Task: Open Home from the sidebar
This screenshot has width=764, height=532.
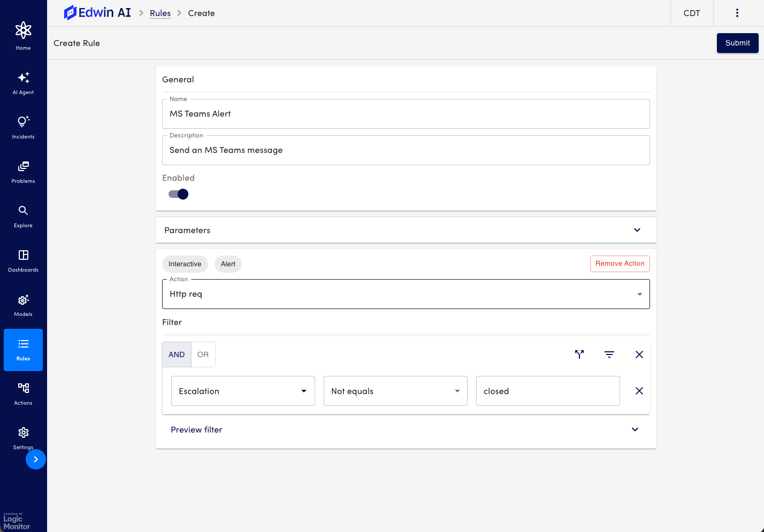Action: click(x=23, y=36)
